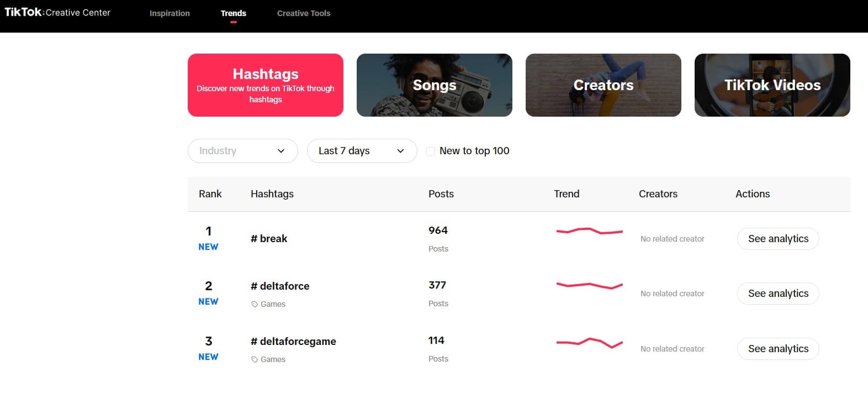Click No related creator in deltaforcegame row

click(673, 349)
